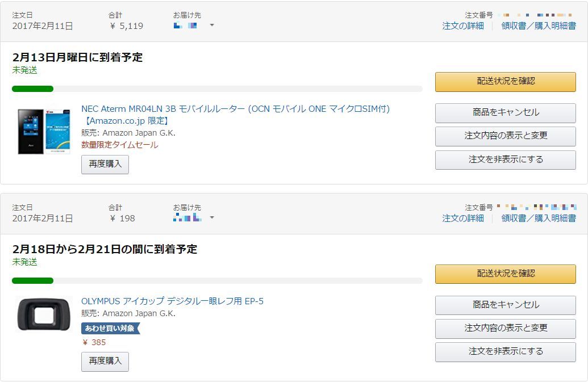Click 配送状況を確認 for the NEC router

[505, 81]
